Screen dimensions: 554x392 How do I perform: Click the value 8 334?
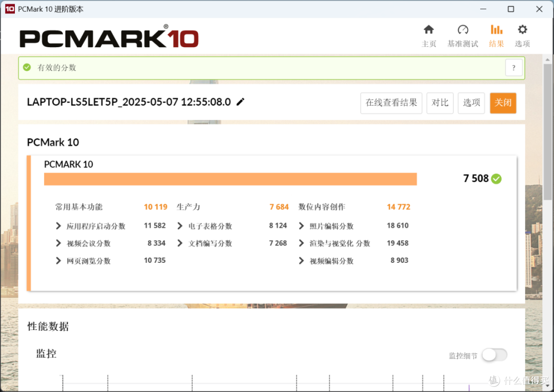156,243
